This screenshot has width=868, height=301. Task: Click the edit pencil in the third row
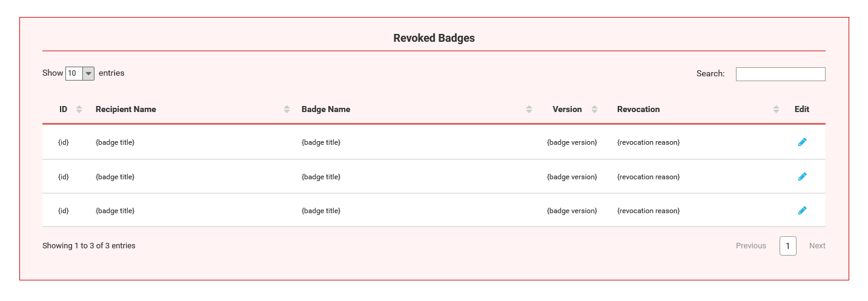pos(802,211)
